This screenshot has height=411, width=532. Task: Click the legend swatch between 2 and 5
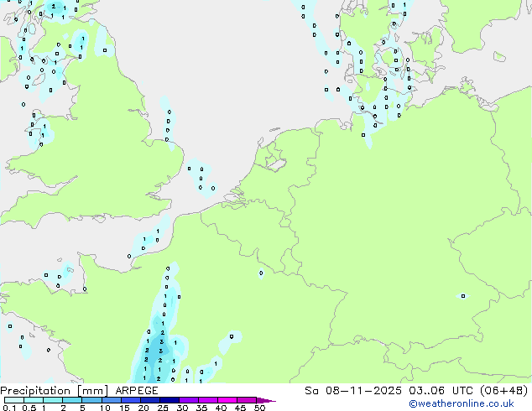click(x=72, y=400)
